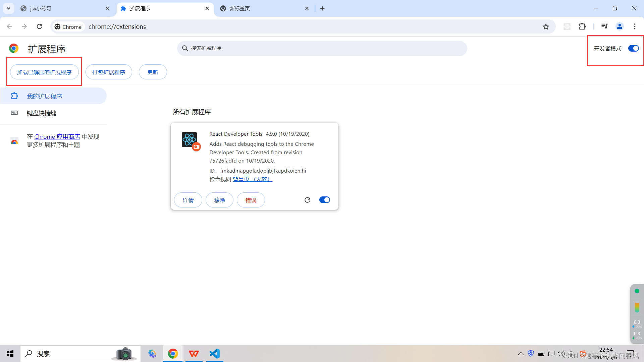Viewport: 644px width, 362px height.
Task: Expand hidden system tray icons
Action: pyautogui.click(x=521, y=353)
